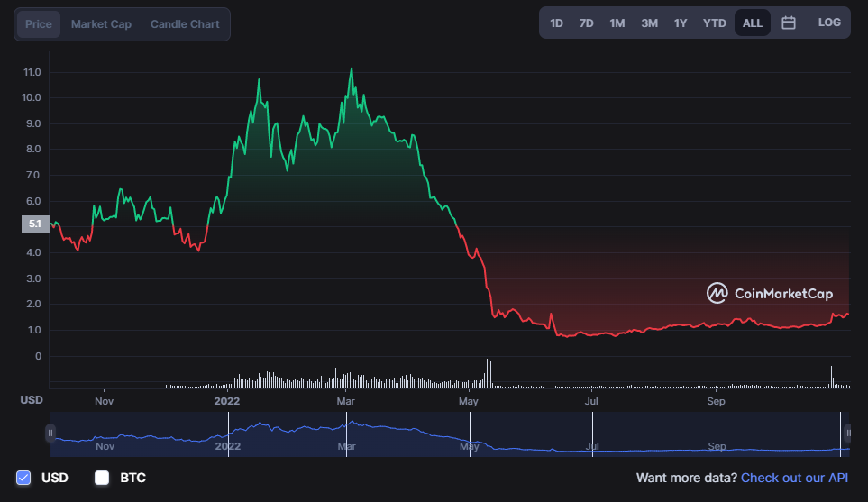Enable the BTC currency checkbox
The image size is (868, 502).
click(102, 478)
